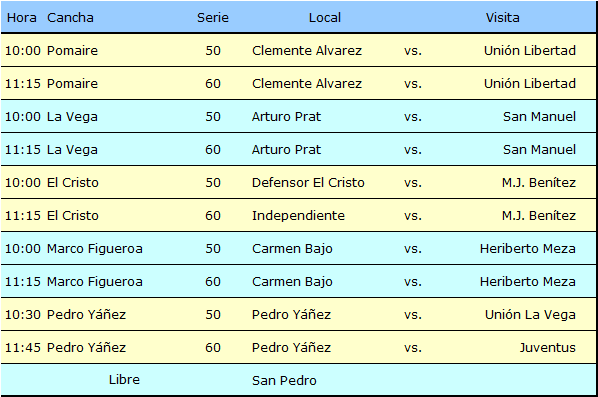
Task: Click San Manuel in the 11:15 La Vega row
Action: [x=539, y=149]
